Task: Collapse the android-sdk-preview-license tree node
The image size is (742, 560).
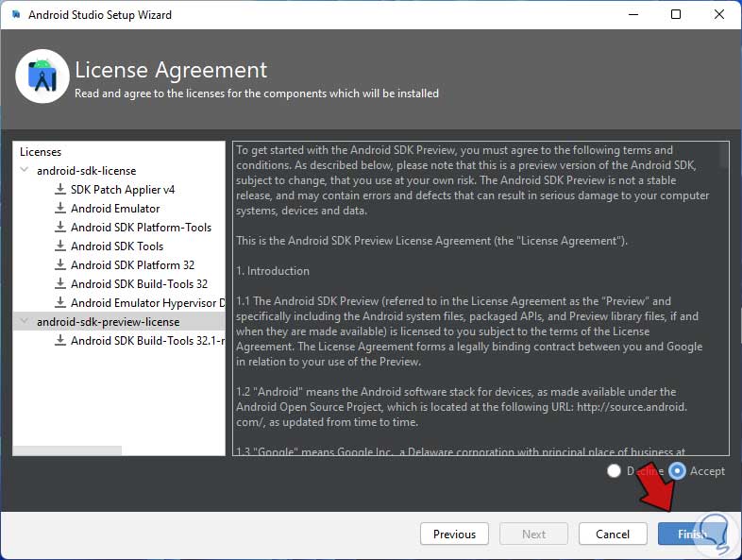Action: pyautogui.click(x=25, y=321)
